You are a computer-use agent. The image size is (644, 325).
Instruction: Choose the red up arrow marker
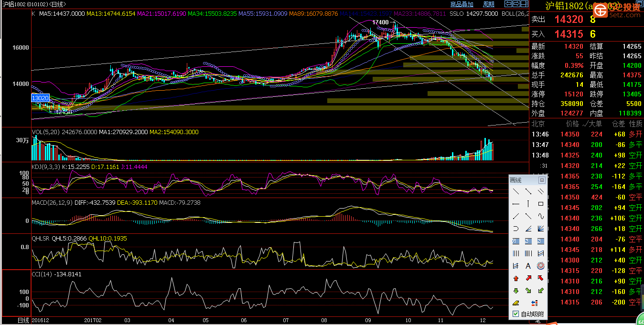pyautogui.click(x=515, y=278)
